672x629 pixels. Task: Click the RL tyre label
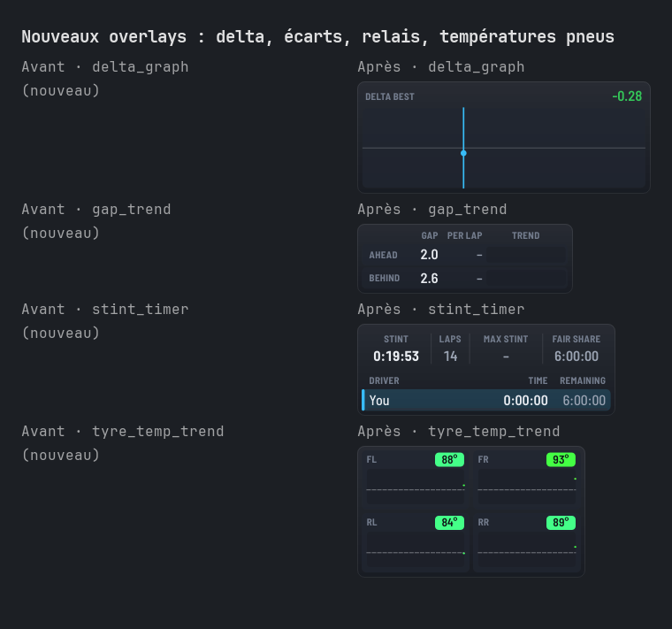click(371, 523)
